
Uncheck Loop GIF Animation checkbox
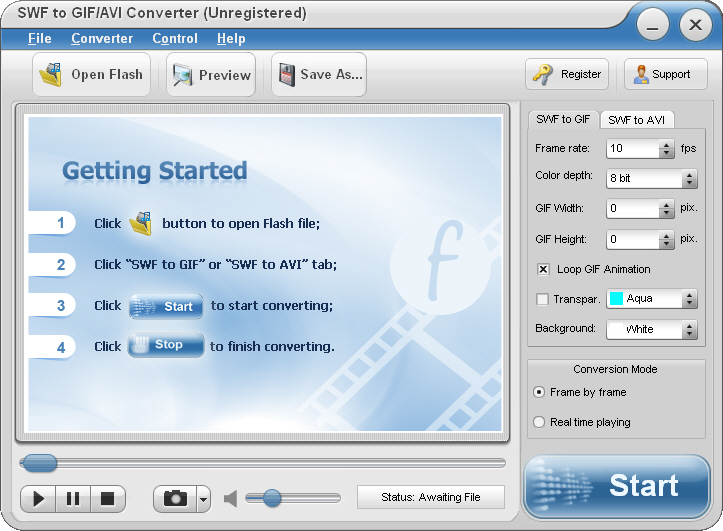click(543, 269)
